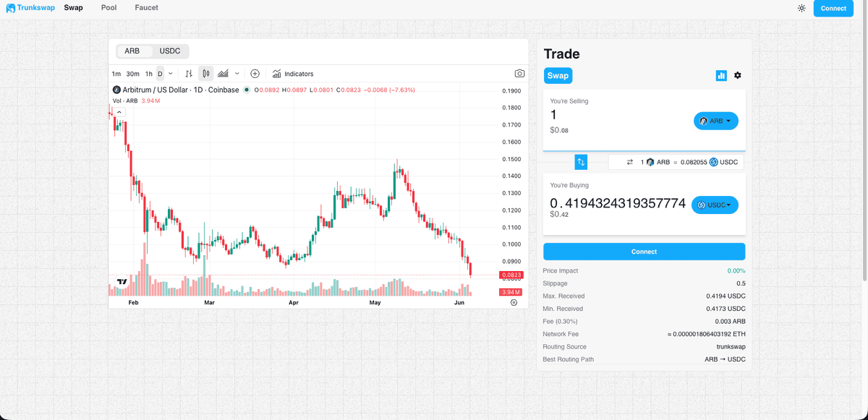Click the selling amount input field
This screenshot has height=420, width=868.
[615, 115]
